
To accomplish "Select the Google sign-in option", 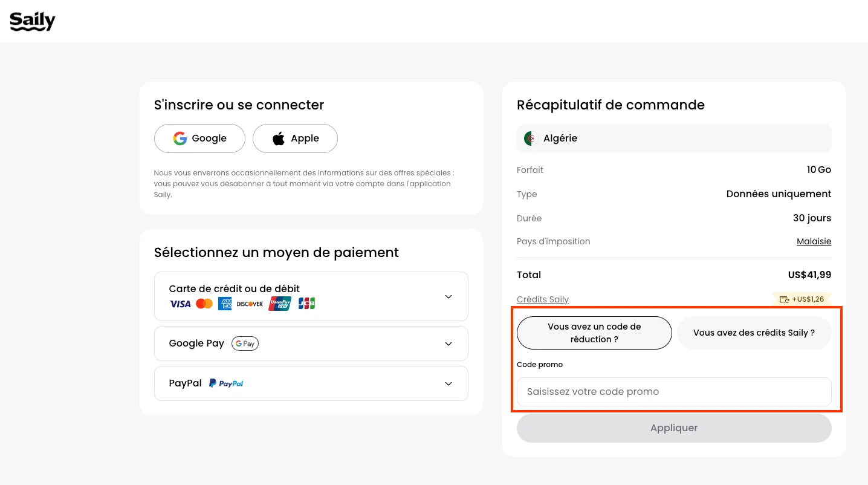I will 199,138.
